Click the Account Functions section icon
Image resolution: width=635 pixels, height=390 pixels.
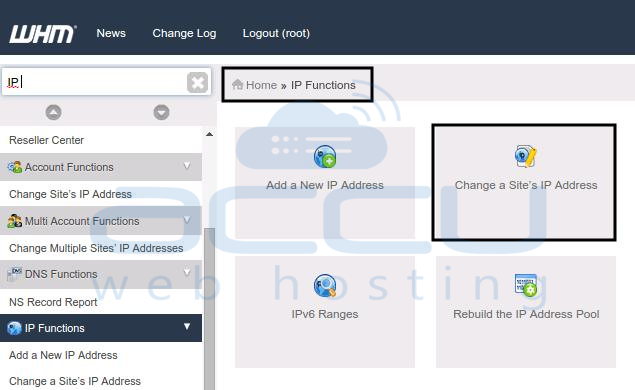15,167
